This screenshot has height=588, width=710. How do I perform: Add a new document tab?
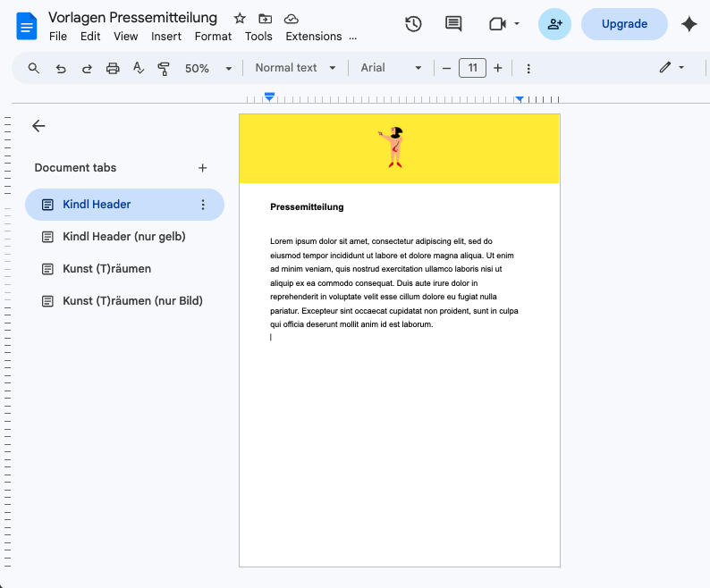pos(203,168)
